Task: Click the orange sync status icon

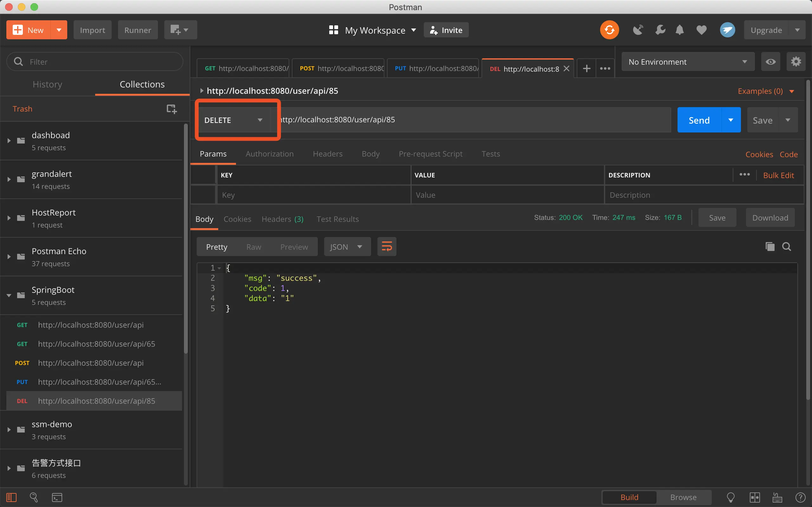Action: point(609,30)
